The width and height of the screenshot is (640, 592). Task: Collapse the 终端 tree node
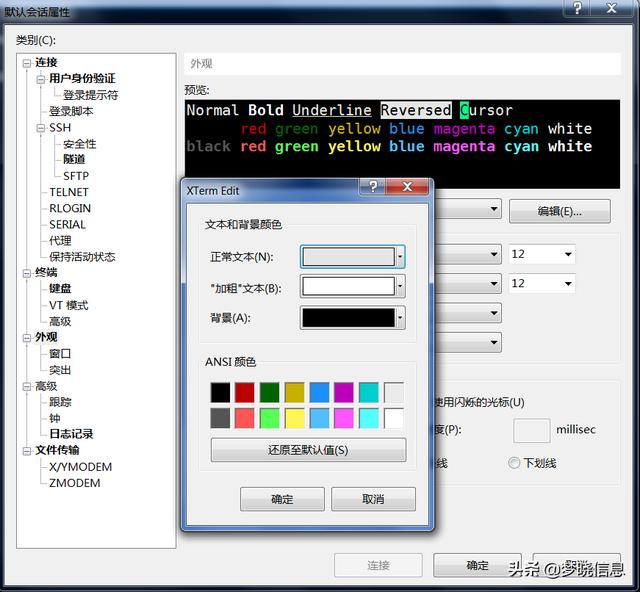(27, 273)
